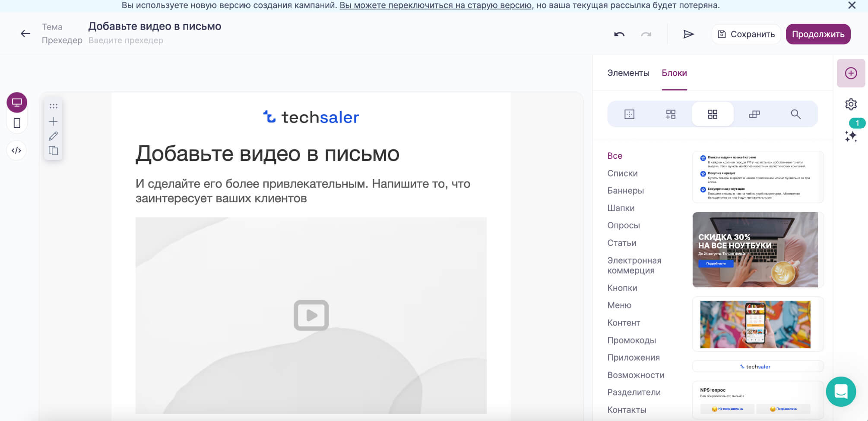The image size is (868, 421).
Task: Open campaign settings gear icon
Action: point(851,104)
